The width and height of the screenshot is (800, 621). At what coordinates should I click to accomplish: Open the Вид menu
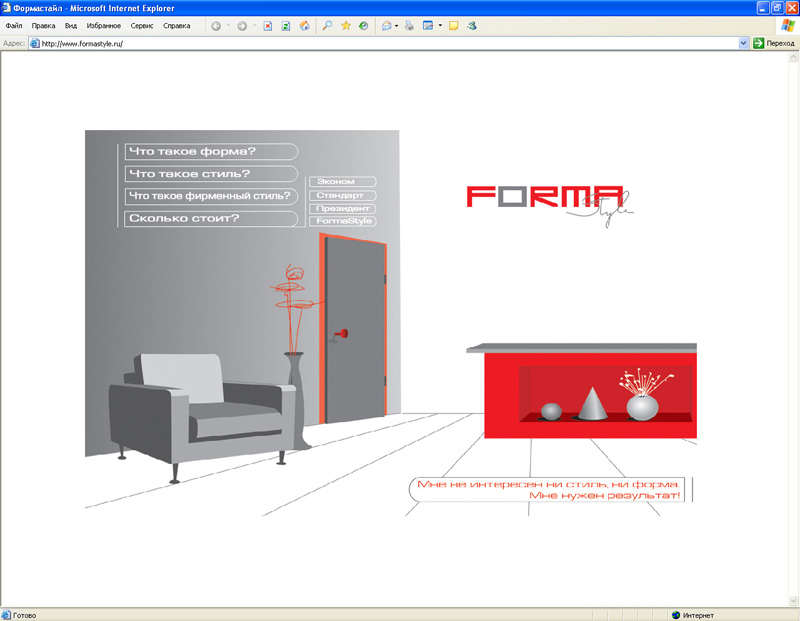click(x=70, y=26)
